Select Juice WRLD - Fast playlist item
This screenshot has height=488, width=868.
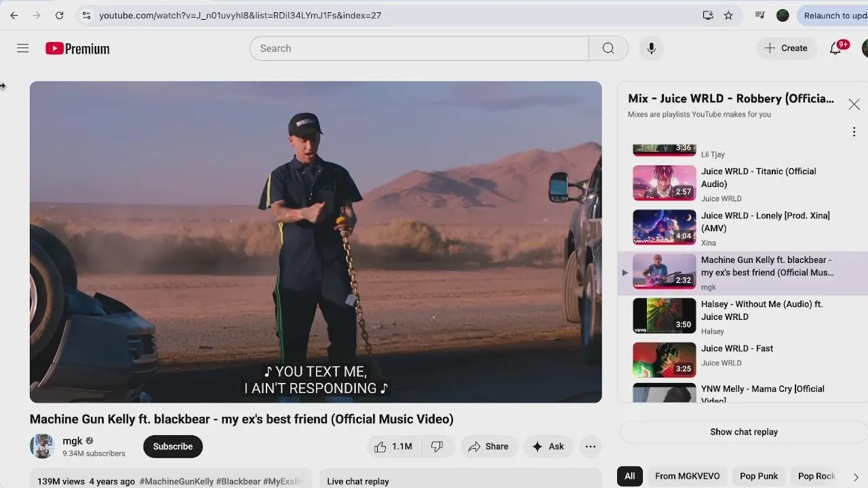[743, 361]
